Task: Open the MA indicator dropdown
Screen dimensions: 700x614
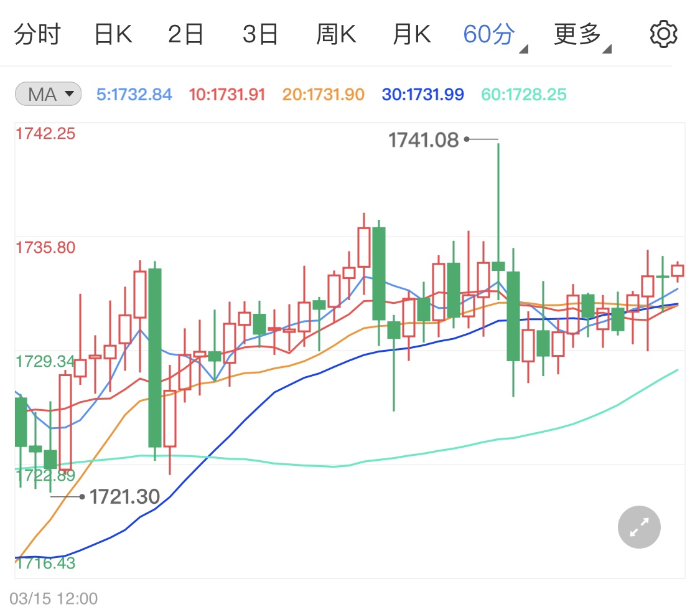Action: coord(48,94)
